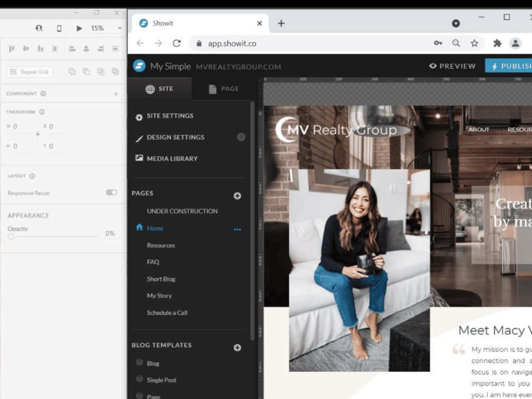Open the FAQ page
The width and height of the screenshot is (532, 399).
[x=153, y=262]
